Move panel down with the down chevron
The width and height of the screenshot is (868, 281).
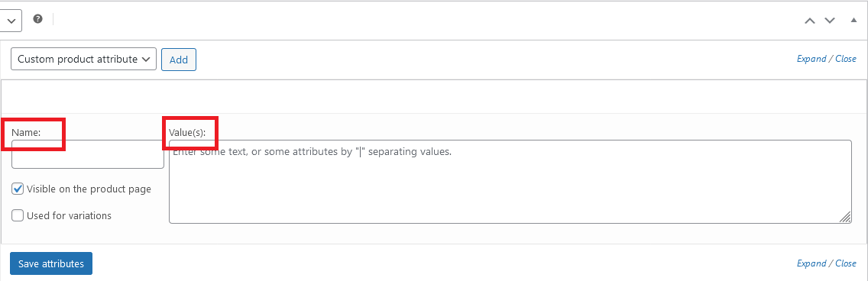click(x=829, y=21)
